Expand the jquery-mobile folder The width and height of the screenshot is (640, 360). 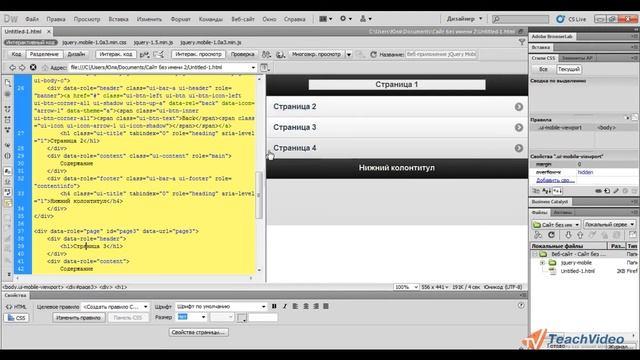tap(542, 263)
